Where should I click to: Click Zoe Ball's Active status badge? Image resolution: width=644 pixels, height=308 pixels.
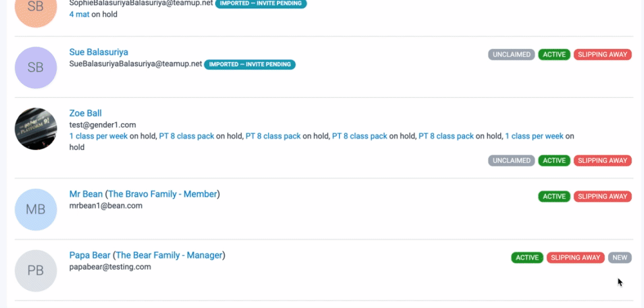tap(554, 160)
